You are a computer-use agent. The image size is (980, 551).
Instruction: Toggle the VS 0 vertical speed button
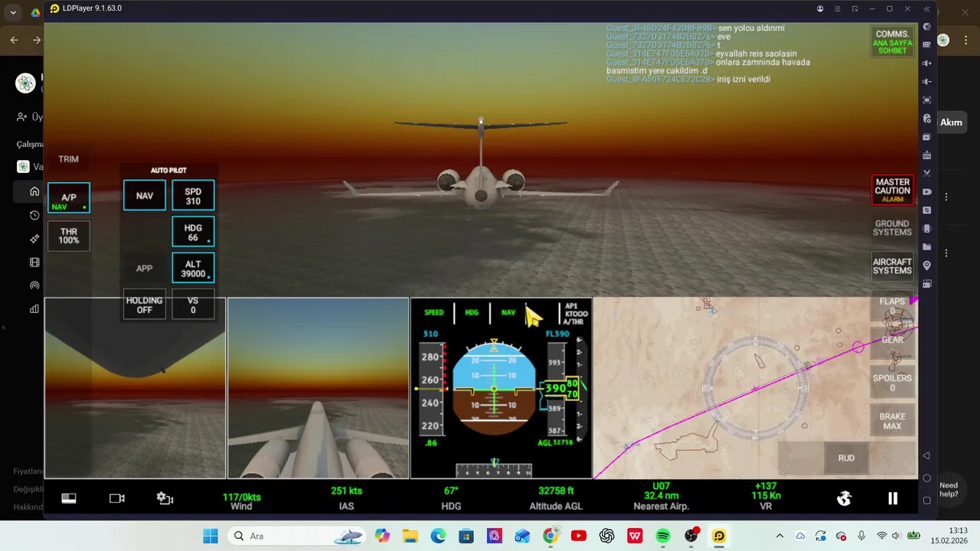(193, 305)
